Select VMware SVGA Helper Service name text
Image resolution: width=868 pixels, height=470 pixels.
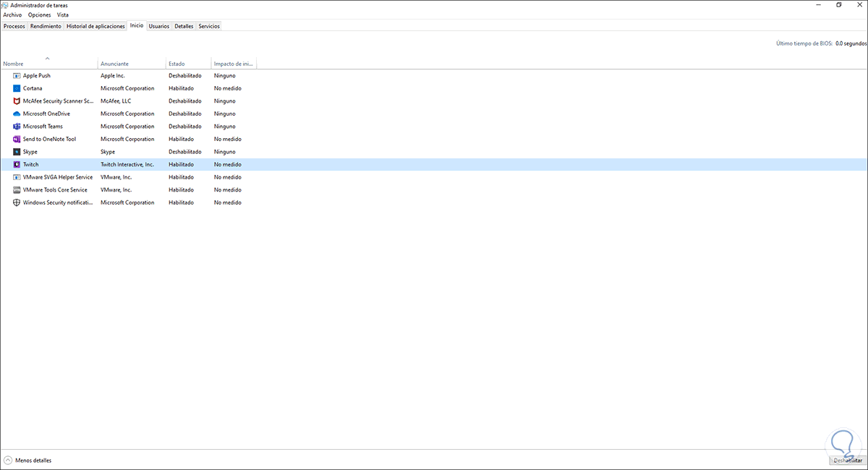[x=58, y=177]
